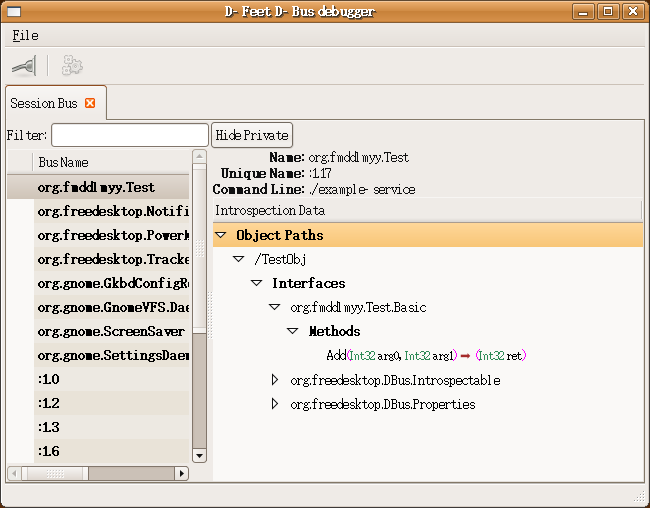Open the window menu icon in title bar
The width and height of the screenshot is (650, 508).
click(14, 11)
